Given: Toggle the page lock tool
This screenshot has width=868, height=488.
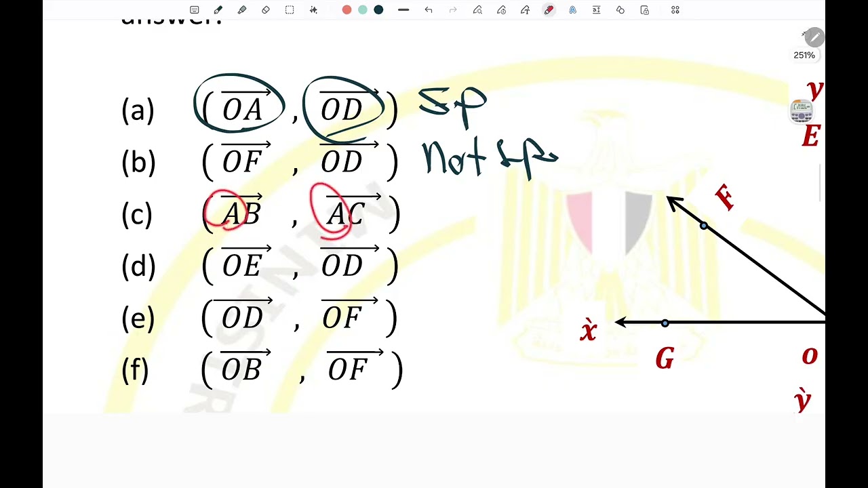Looking at the screenshot, I should point(644,10).
